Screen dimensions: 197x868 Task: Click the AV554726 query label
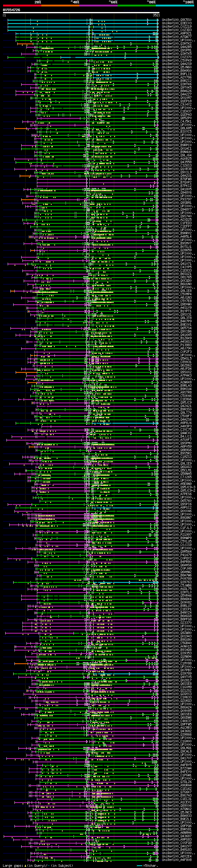tap(11, 10)
